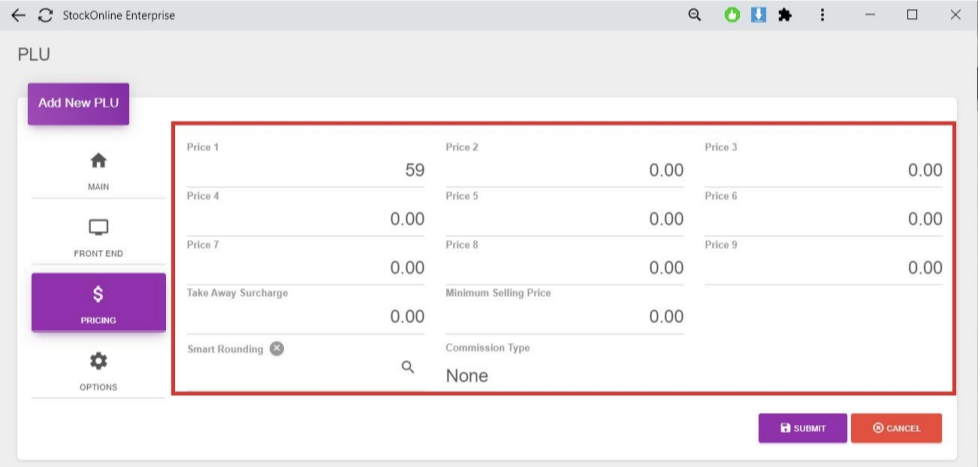The height and width of the screenshot is (467, 980).
Task: Click the red Cancel button
Action: pyautogui.click(x=896, y=428)
